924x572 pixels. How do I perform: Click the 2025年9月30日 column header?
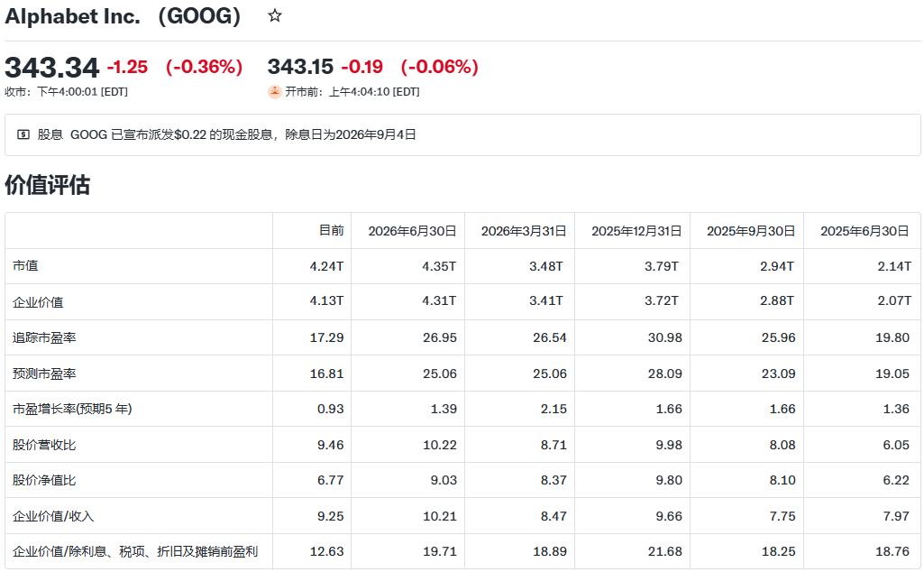click(x=751, y=231)
